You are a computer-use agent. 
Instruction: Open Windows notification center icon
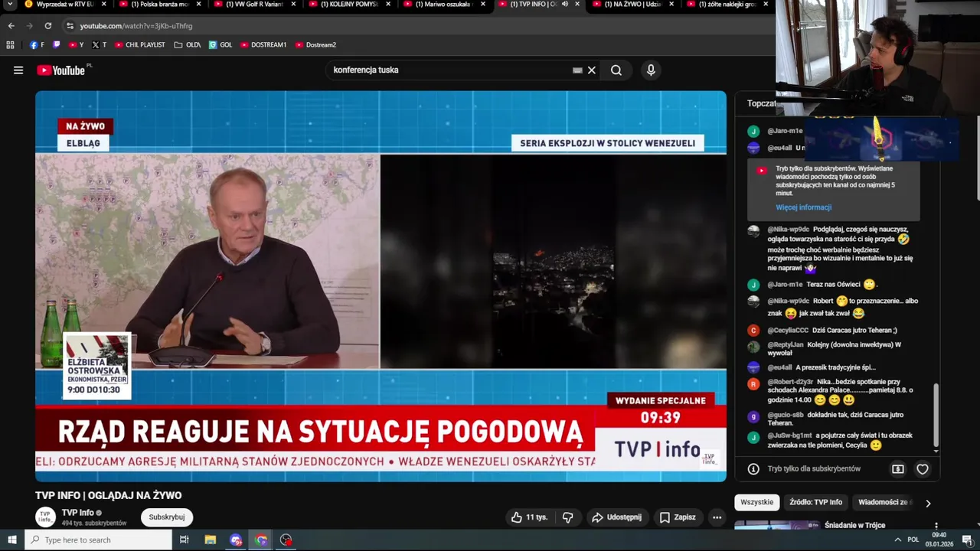[967, 540]
